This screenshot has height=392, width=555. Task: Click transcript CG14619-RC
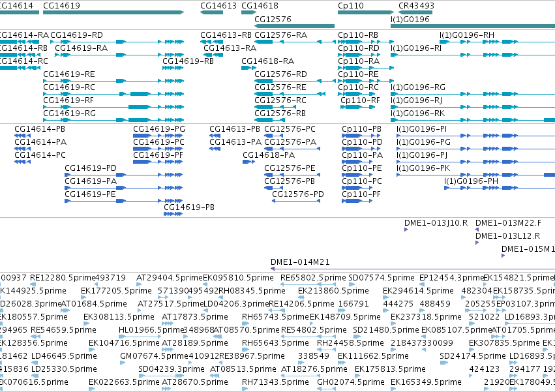69,87
